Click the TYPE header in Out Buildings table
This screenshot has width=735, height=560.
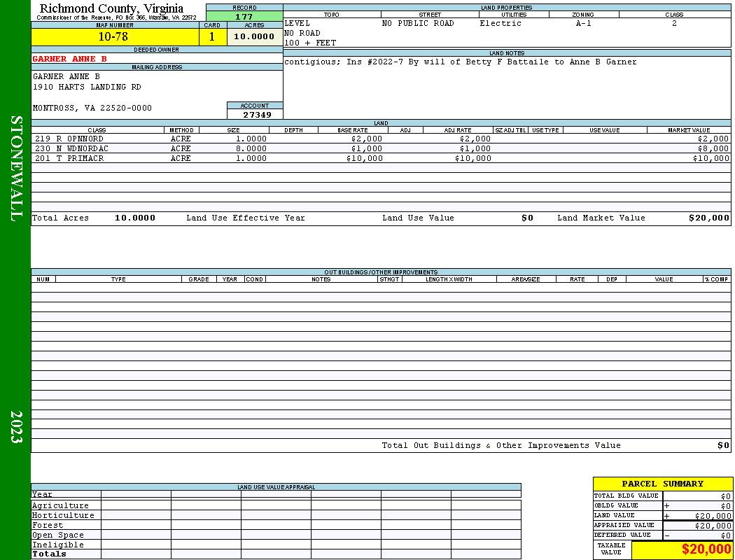(x=118, y=279)
